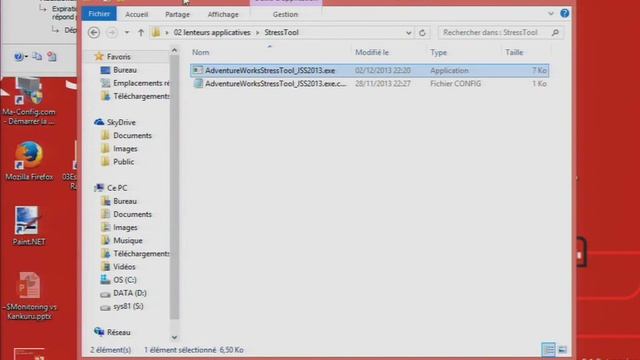640x360 pixels.
Task: Open the Explorer help icon
Action: click(564, 13)
